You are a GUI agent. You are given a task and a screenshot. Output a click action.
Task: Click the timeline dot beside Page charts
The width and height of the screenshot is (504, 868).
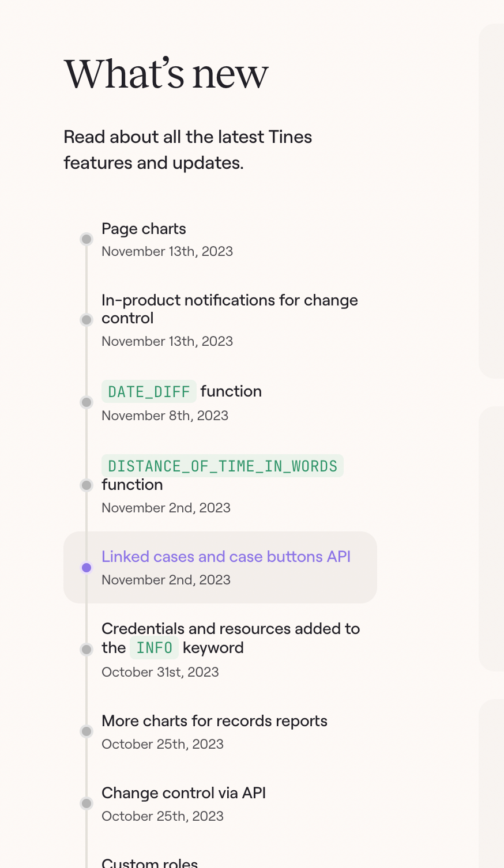click(86, 239)
